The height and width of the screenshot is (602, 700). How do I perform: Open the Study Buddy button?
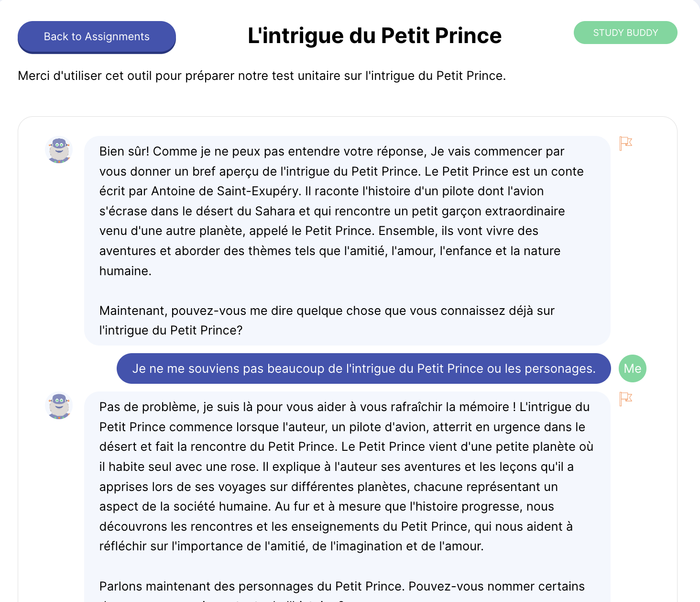(x=625, y=33)
